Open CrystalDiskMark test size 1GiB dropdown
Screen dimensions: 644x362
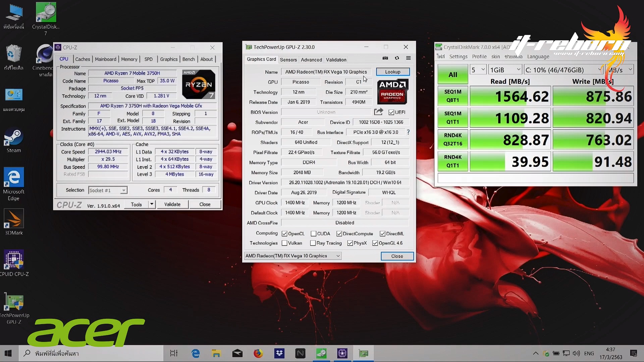tap(505, 70)
